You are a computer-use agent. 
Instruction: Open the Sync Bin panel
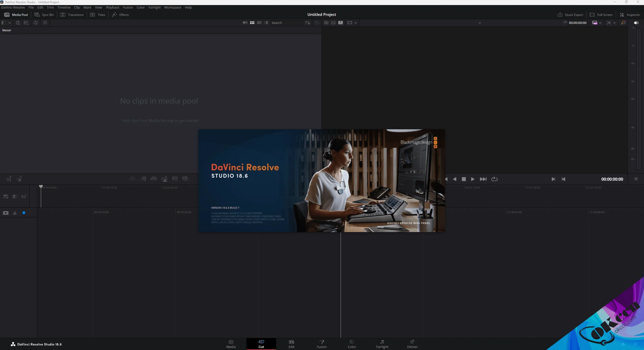pyautogui.click(x=44, y=15)
